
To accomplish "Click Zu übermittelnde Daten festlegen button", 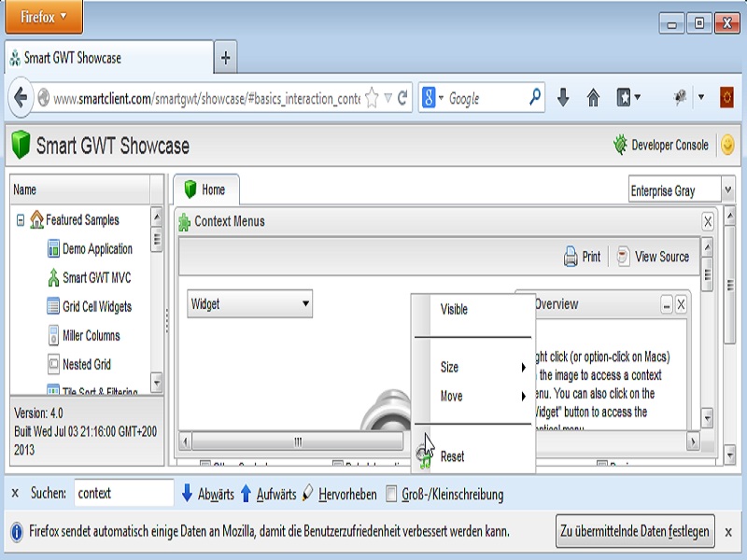I will pos(635,532).
